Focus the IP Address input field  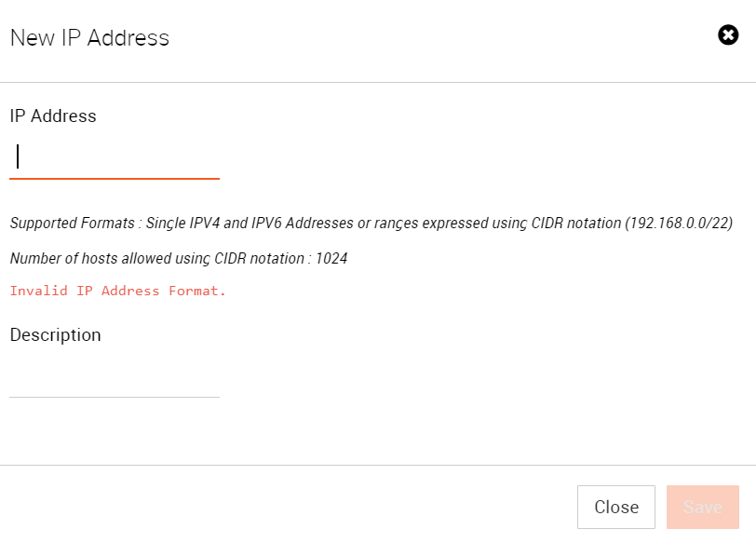[115, 156]
